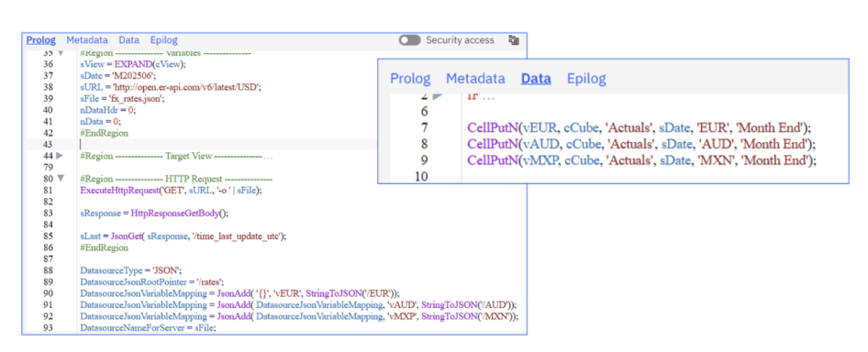This screenshot has height=352, width=868.
Task: Click the line nDataHdr = 0;
Action: (107, 110)
